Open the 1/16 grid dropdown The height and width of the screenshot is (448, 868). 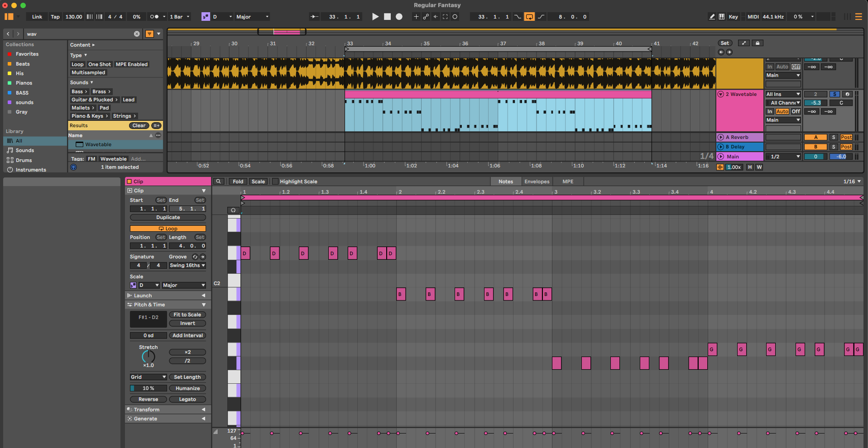pos(852,181)
